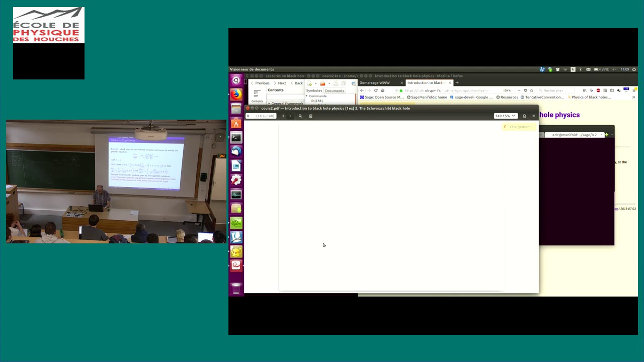Go to previous page in PDF viewer

pos(283,116)
